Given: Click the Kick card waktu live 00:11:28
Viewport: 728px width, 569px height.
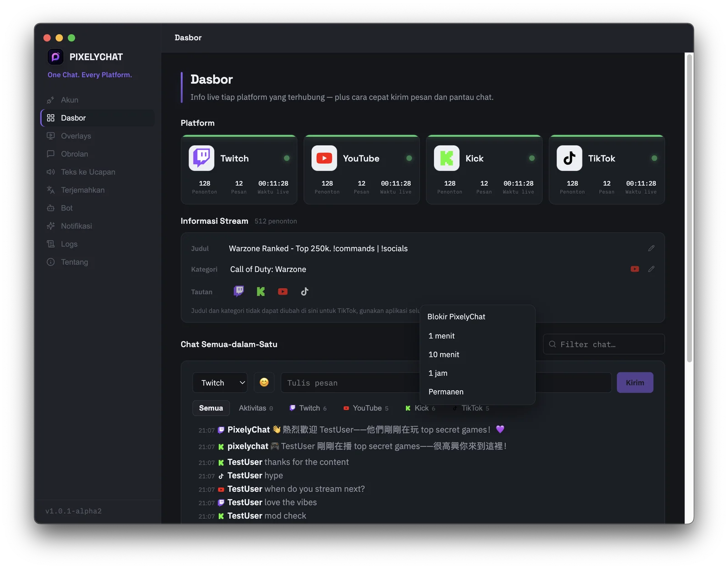Looking at the screenshot, I should [x=518, y=183].
